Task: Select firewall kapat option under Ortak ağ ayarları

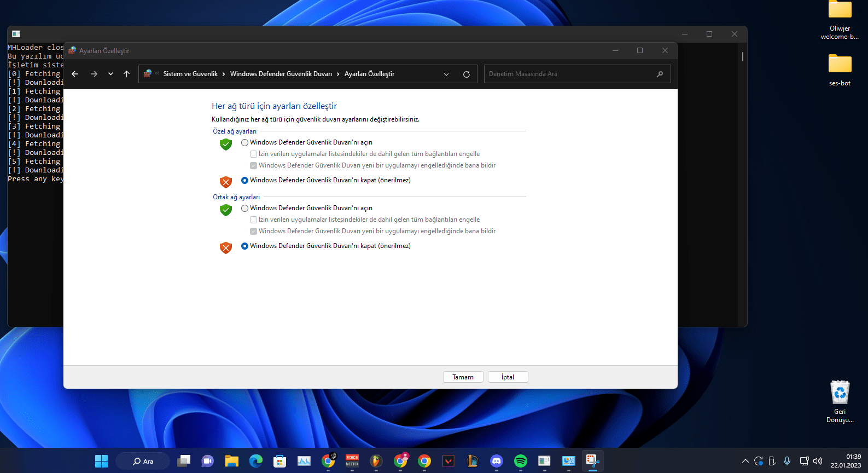Action: [244, 246]
